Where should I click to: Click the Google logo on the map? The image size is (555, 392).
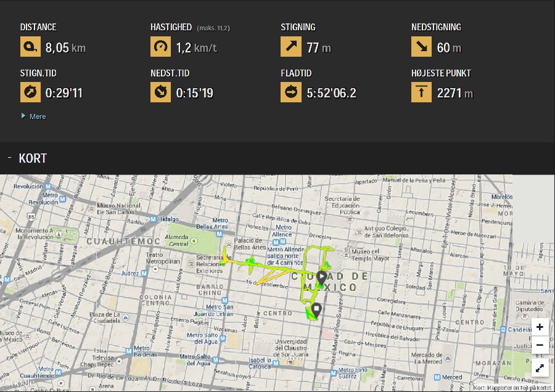[18, 383]
